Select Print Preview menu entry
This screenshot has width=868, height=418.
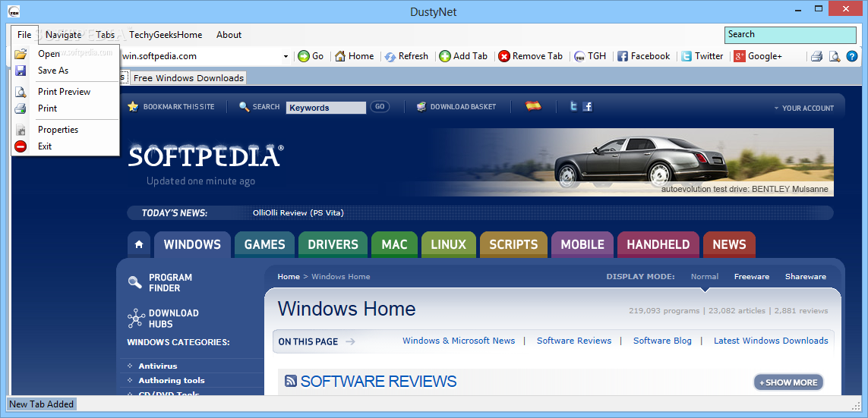coord(65,92)
